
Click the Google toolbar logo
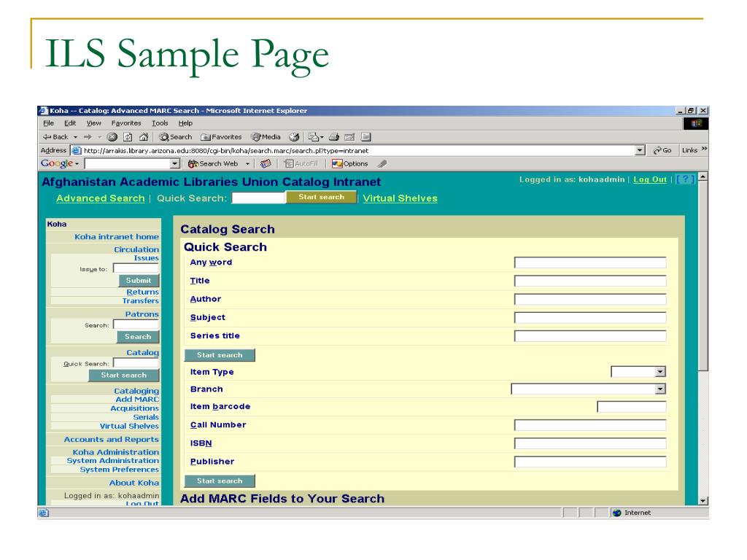click(x=57, y=163)
